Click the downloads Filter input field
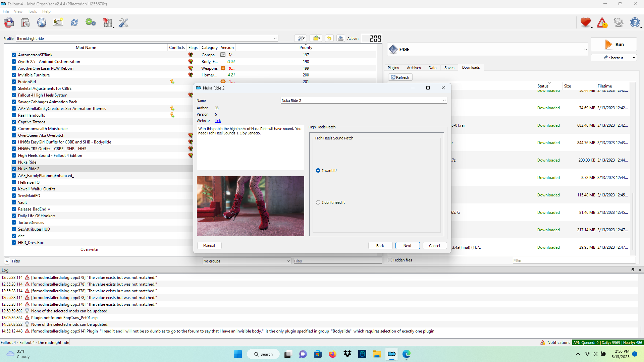This screenshot has width=644, height=362. (x=574, y=260)
